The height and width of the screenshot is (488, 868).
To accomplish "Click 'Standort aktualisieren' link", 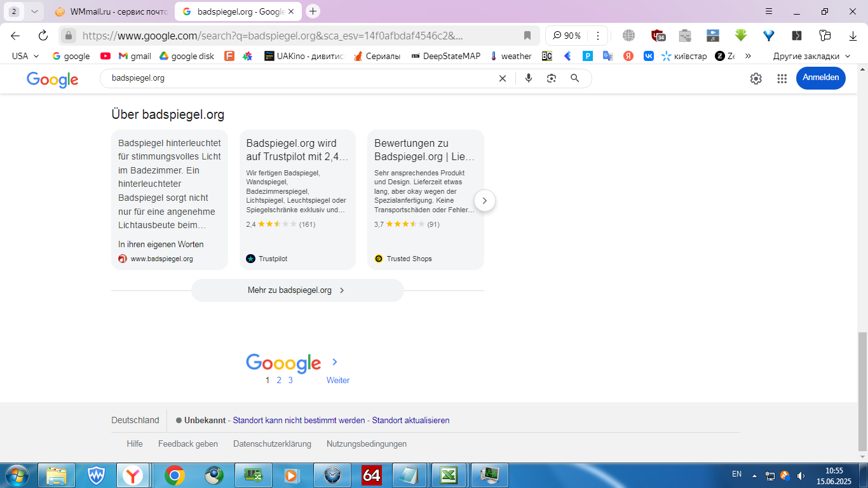I will tap(410, 421).
